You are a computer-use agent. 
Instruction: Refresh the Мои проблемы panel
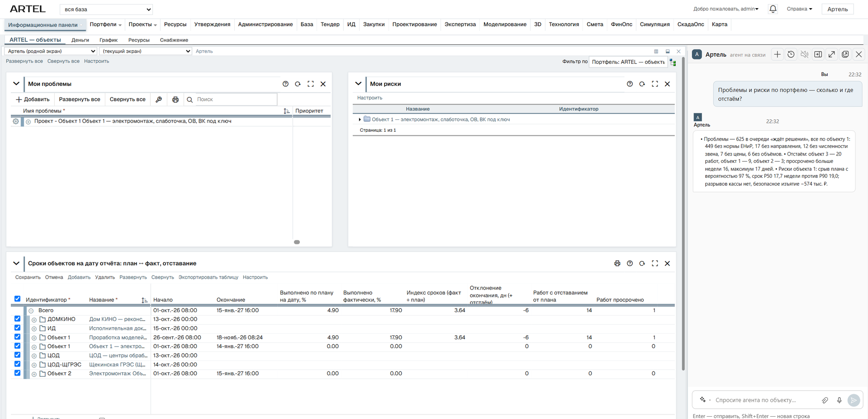(298, 84)
